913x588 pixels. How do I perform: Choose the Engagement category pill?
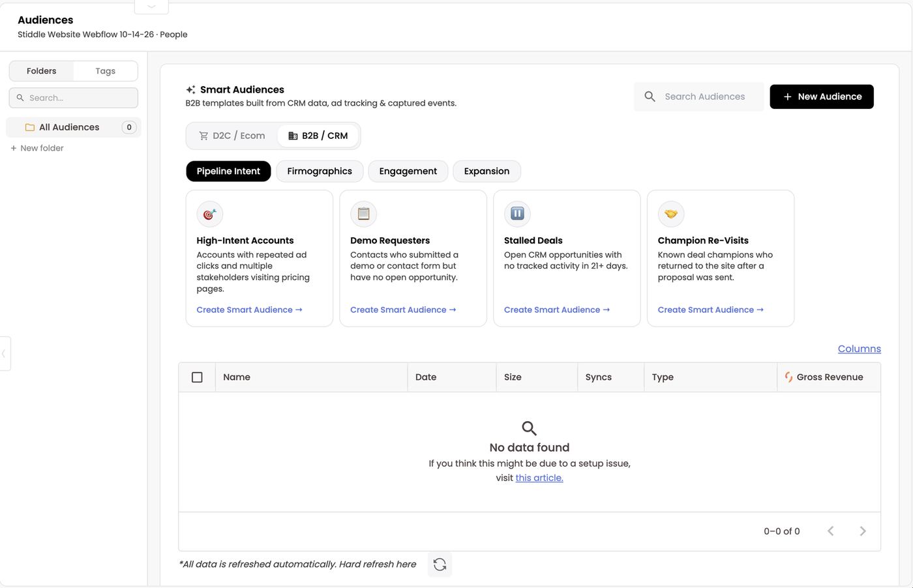(408, 171)
